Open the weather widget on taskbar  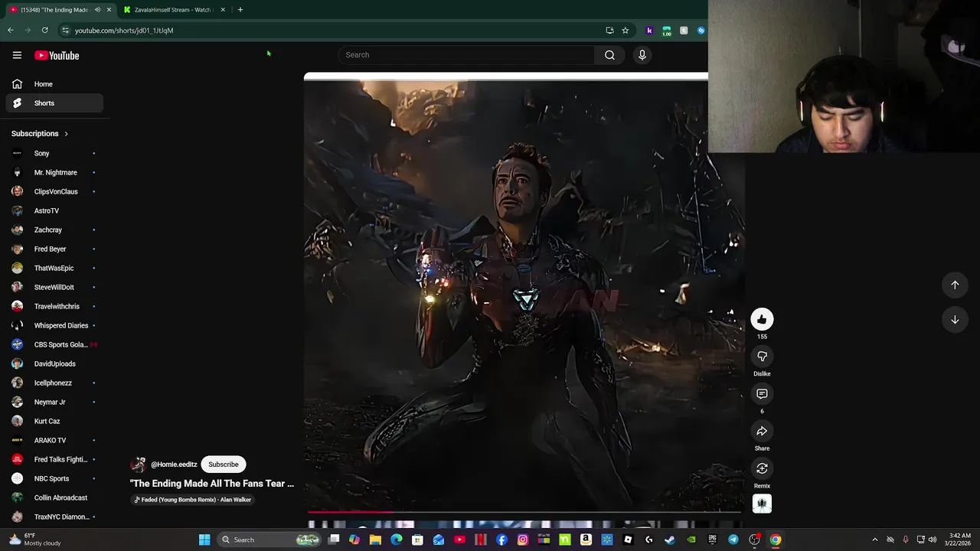35,540
